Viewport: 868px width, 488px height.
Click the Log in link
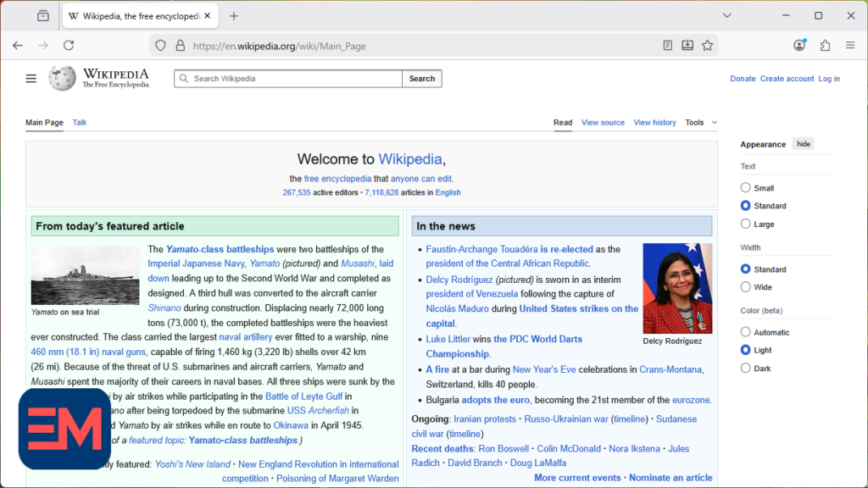(x=829, y=79)
